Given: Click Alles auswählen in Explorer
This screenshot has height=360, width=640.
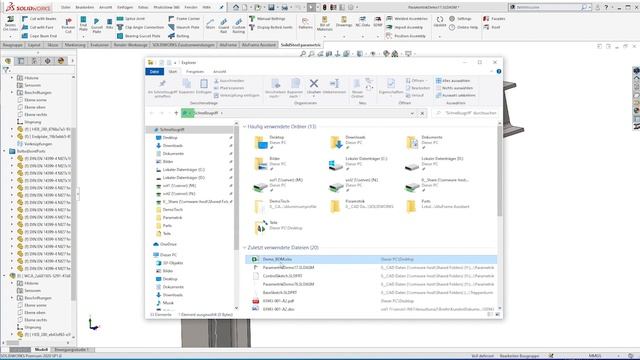Looking at the screenshot, I should (453, 81).
